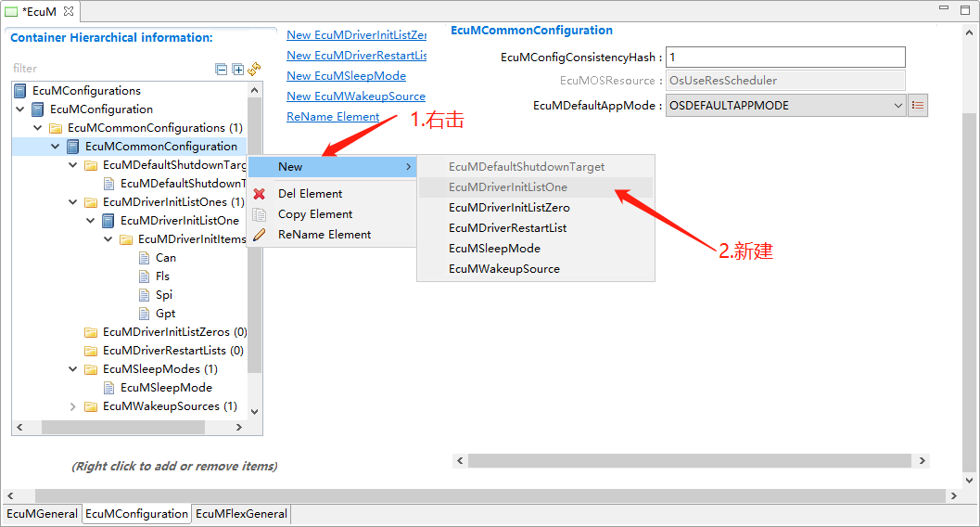The height and width of the screenshot is (527, 980).
Task: Collapse the EcuMDriverInitListOne node
Action: (91, 221)
